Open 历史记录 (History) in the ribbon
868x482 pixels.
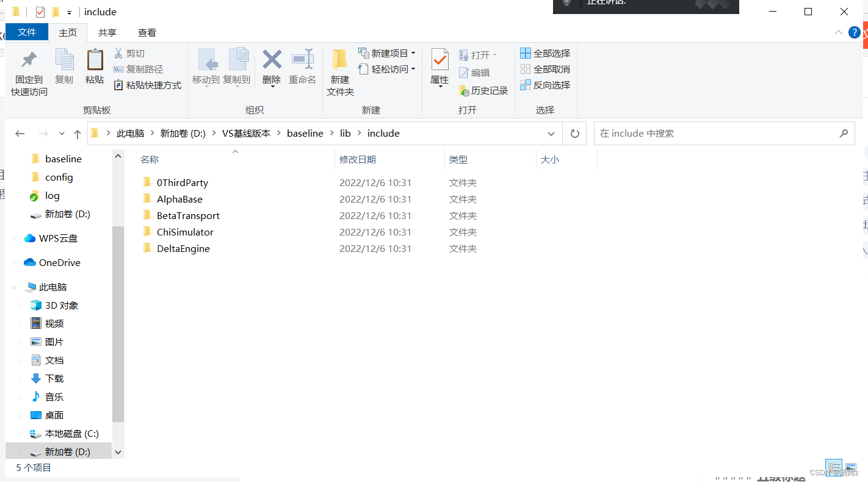point(482,90)
